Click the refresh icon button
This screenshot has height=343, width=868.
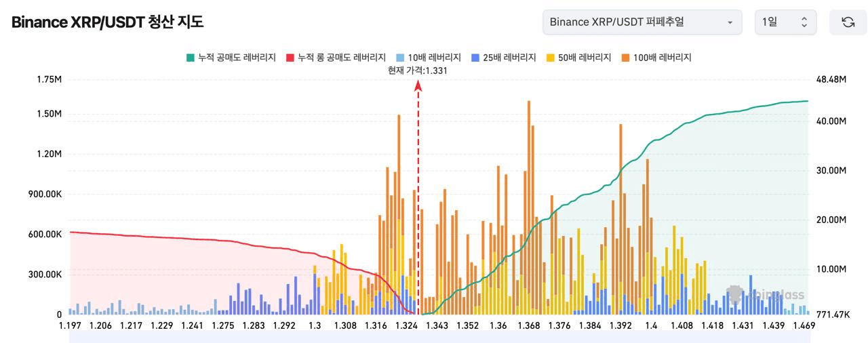pos(848,22)
